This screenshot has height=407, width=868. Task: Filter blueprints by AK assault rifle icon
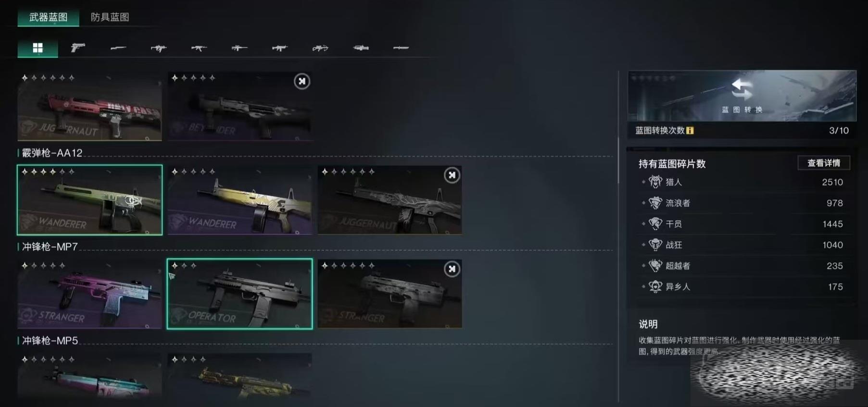coord(199,48)
